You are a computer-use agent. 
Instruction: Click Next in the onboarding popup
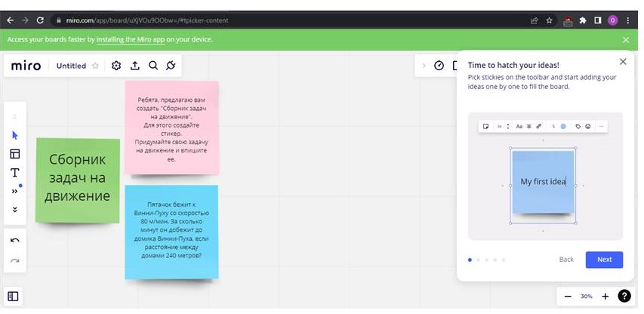tap(604, 260)
